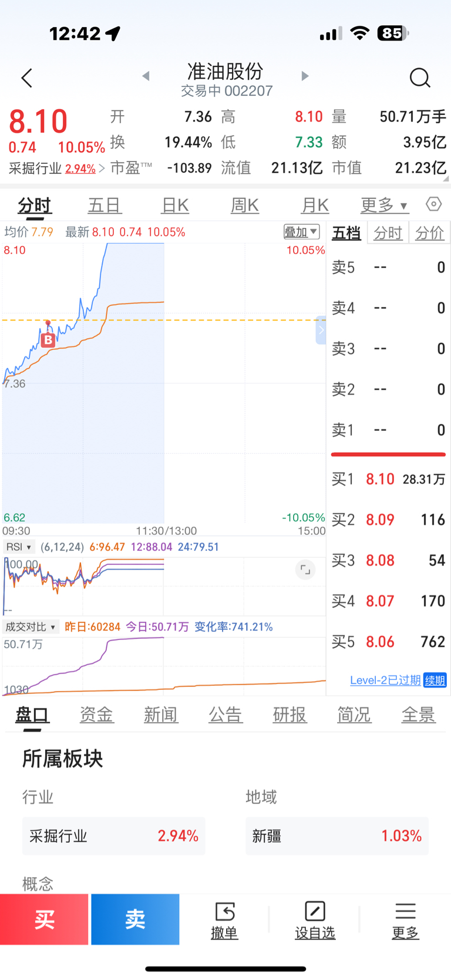Open the search magnifier icon
Screen dimensions: 451x980
[420, 78]
